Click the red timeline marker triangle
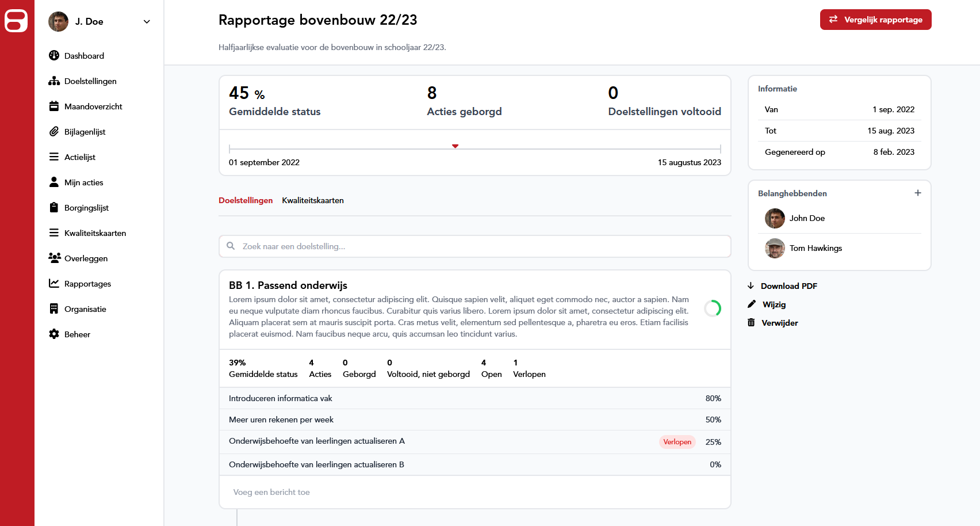Image resolution: width=980 pixels, height=526 pixels. 455,146
